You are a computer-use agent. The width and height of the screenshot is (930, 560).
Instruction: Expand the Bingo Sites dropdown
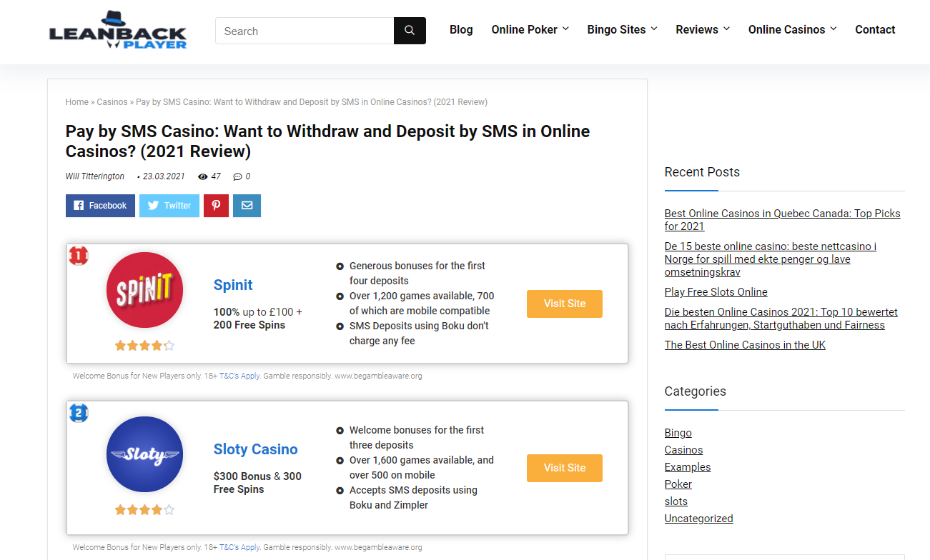pos(623,30)
